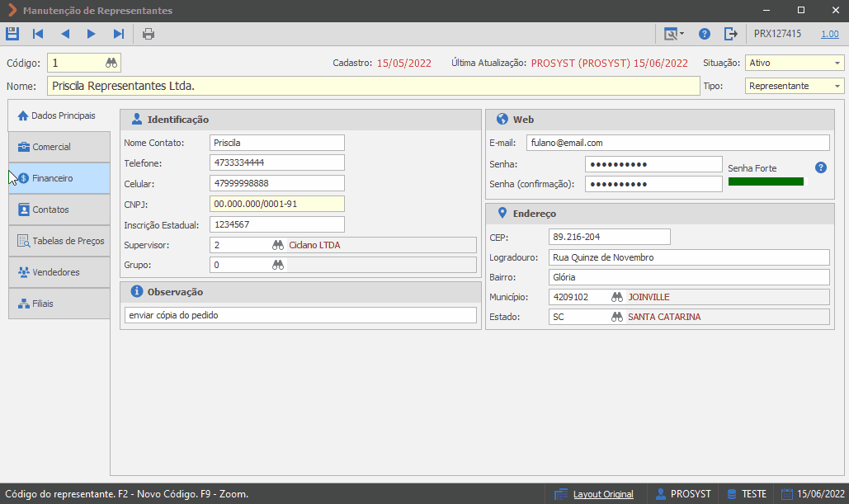Open Município lookup with the binoculars icon
Image resolution: width=849 pixels, height=504 pixels.
616,297
